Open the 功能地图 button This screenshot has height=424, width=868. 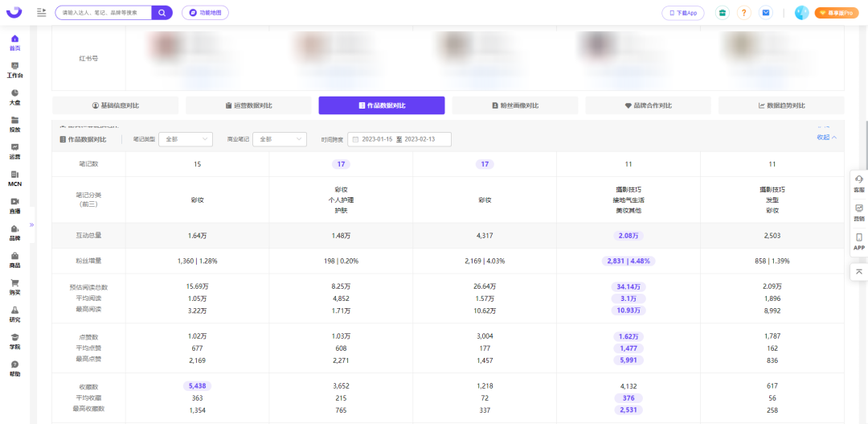point(205,12)
